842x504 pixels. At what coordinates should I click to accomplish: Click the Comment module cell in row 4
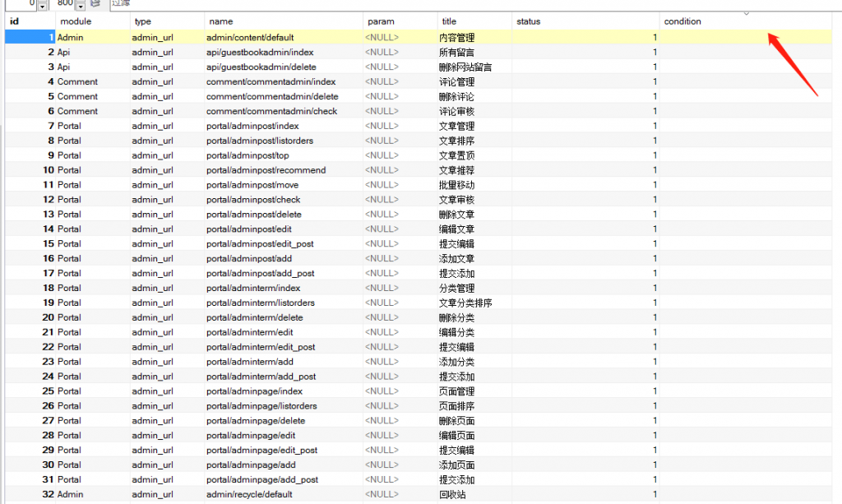pyautogui.click(x=77, y=81)
